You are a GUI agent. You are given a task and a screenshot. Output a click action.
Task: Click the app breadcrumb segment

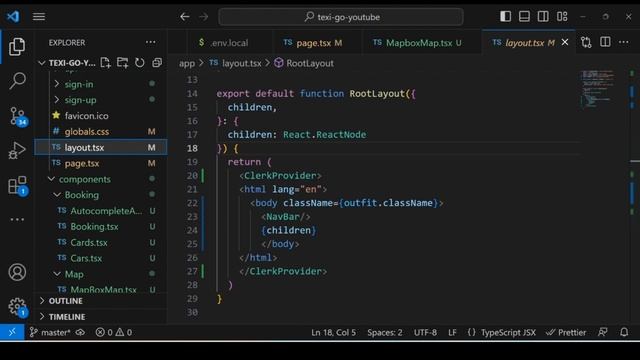tap(187, 63)
